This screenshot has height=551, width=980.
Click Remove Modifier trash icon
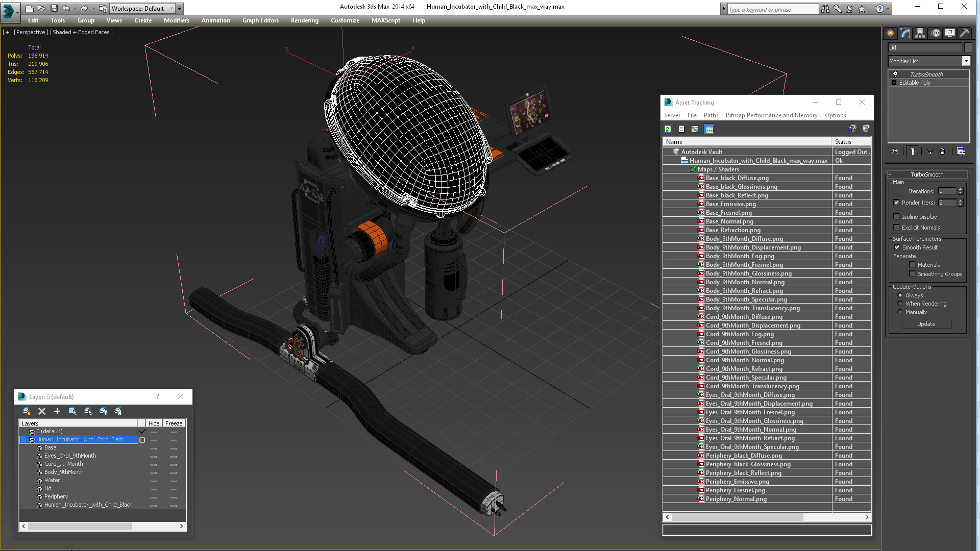point(942,152)
